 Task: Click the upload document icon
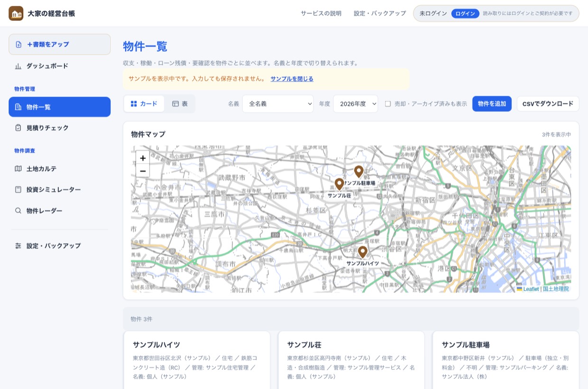pos(18,45)
